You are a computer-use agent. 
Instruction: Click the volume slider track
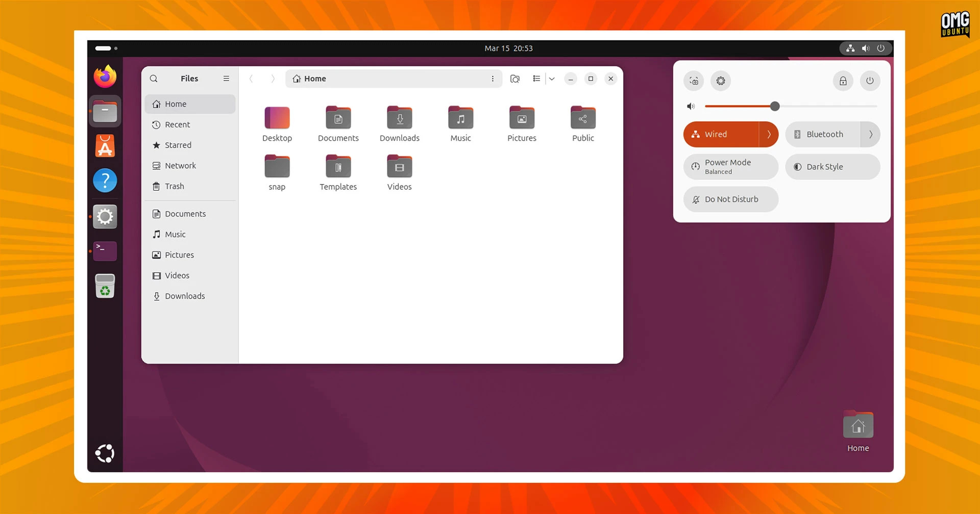827,106
